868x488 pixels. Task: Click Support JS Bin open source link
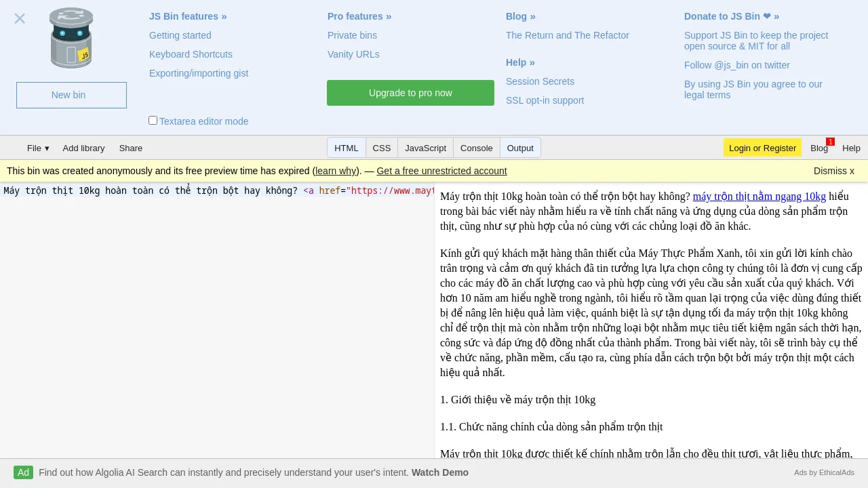pyautogui.click(x=756, y=41)
